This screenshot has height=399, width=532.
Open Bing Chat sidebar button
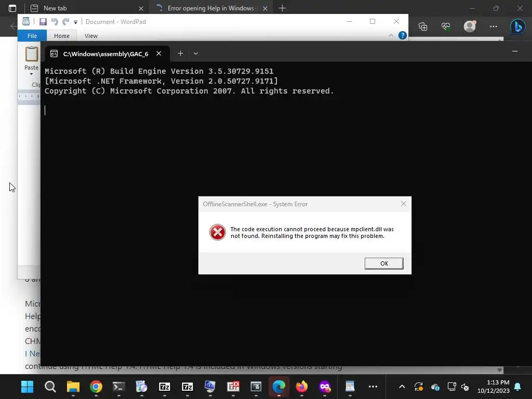point(518,26)
